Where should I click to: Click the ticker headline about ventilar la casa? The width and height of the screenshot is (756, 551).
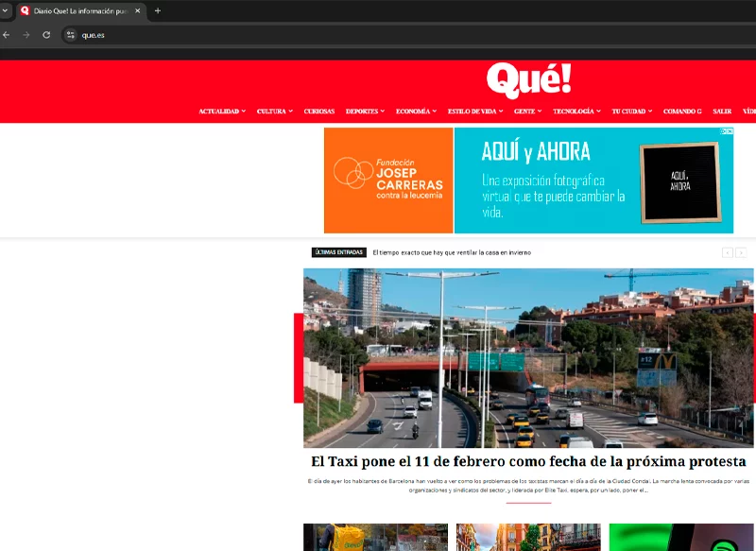coord(452,252)
